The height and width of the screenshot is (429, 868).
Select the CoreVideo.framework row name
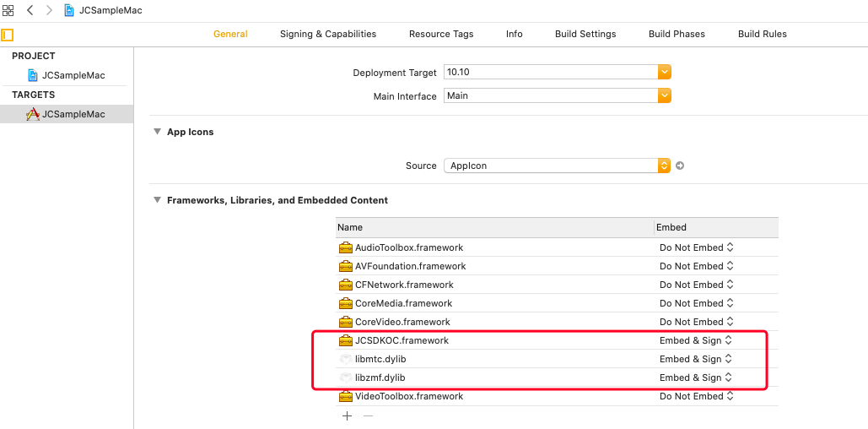(402, 322)
